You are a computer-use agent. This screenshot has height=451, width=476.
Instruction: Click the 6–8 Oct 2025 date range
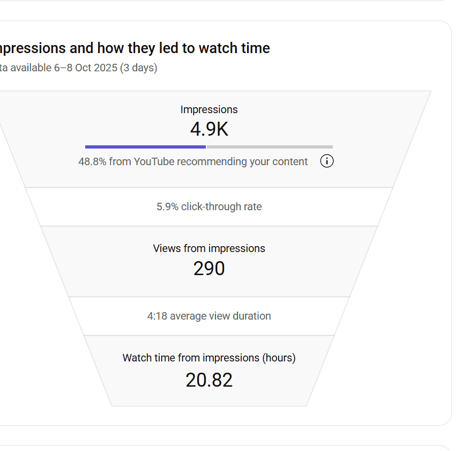(x=86, y=68)
